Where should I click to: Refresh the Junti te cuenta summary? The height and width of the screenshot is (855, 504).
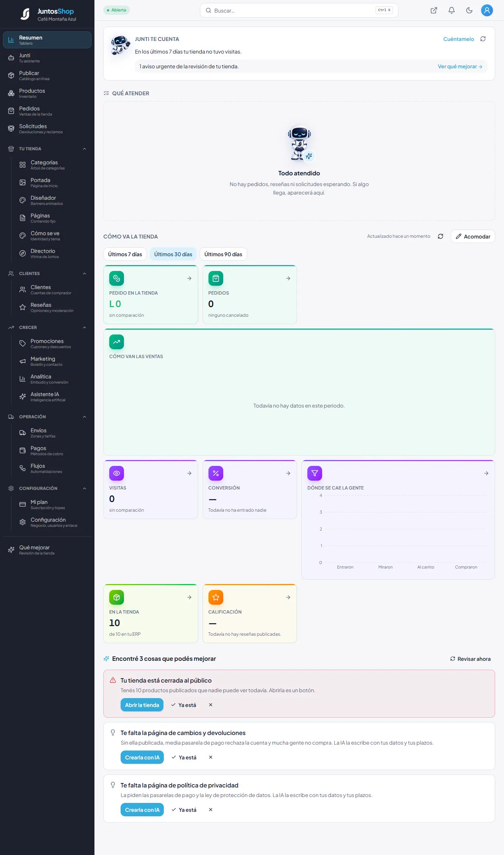click(483, 39)
